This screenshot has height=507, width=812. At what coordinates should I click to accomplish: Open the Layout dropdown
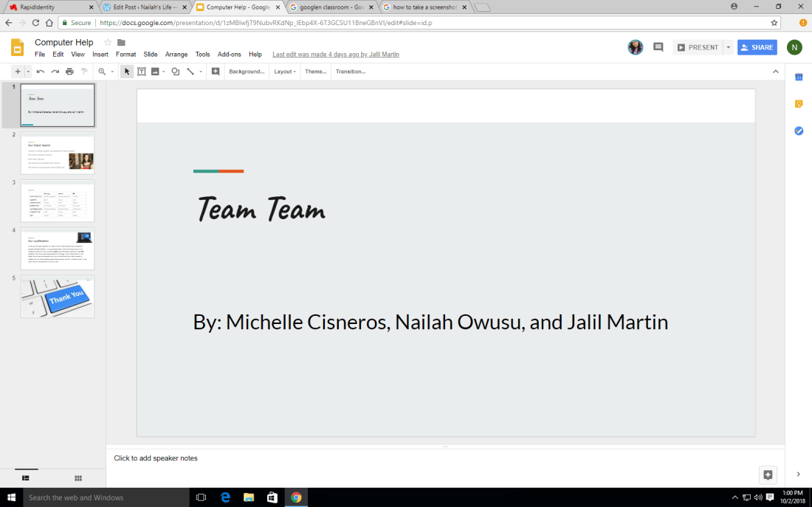pos(285,72)
